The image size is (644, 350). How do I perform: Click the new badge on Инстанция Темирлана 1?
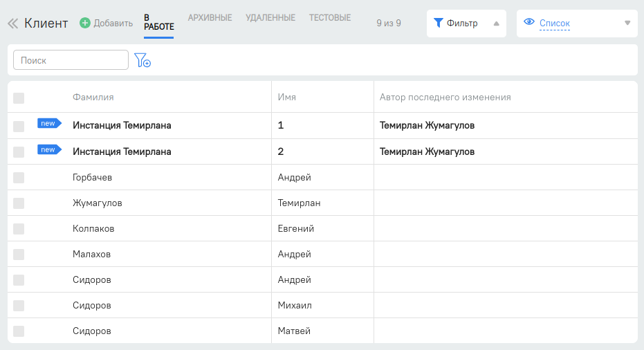click(x=48, y=124)
